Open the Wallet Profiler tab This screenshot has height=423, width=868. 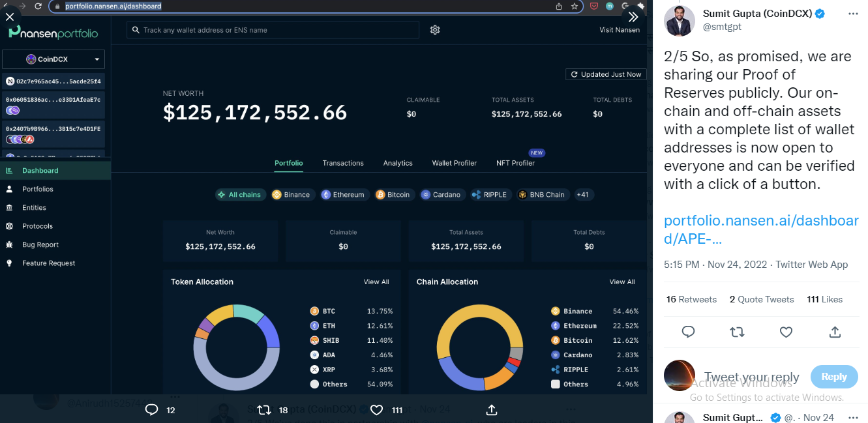click(455, 163)
